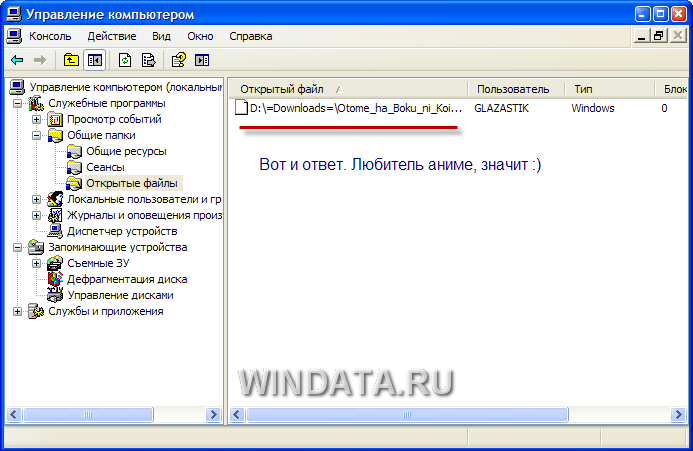Click the Локальные пользователи icon

(55, 199)
